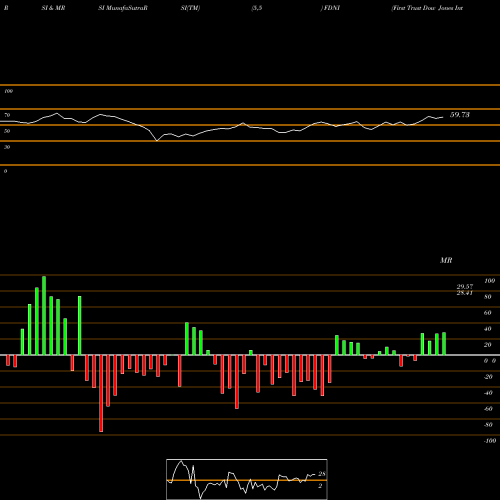Click the value 28.41 beside the MR axis
Image resolution: width=500 pixels, height=500 pixels.
click(x=465, y=293)
